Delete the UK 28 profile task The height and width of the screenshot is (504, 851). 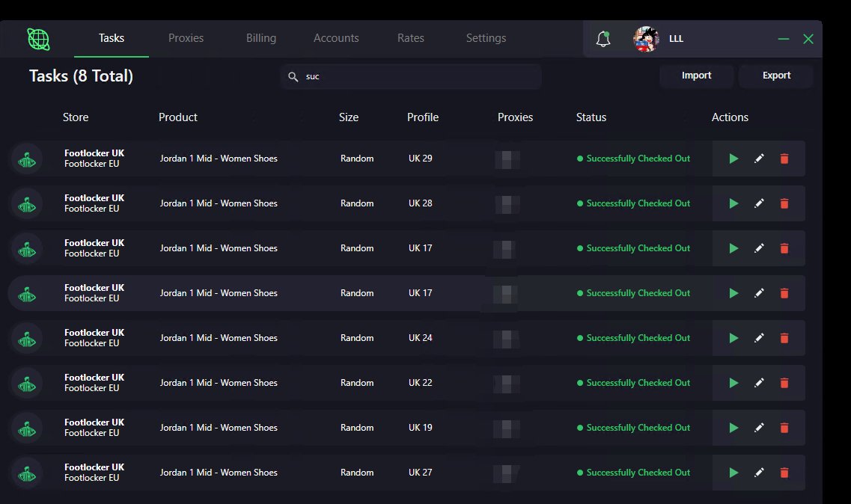[784, 203]
